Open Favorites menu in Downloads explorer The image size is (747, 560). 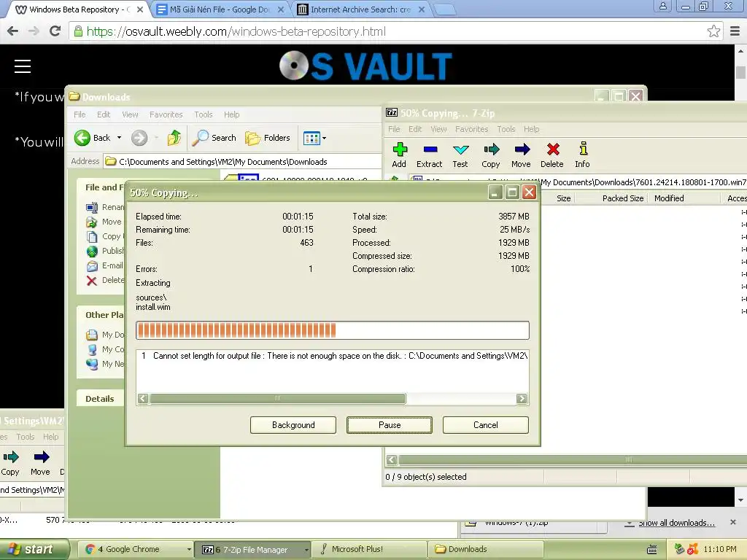click(x=166, y=114)
